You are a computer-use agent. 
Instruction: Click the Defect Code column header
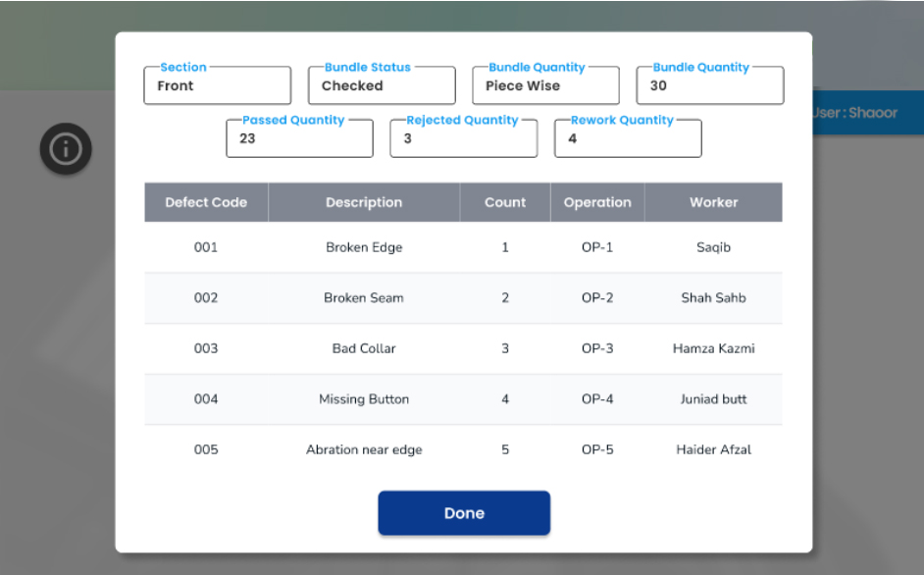[x=206, y=202]
